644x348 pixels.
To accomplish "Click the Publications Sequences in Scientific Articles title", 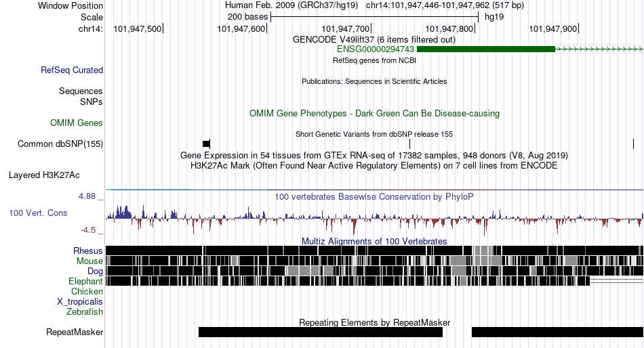I will (374, 81).
